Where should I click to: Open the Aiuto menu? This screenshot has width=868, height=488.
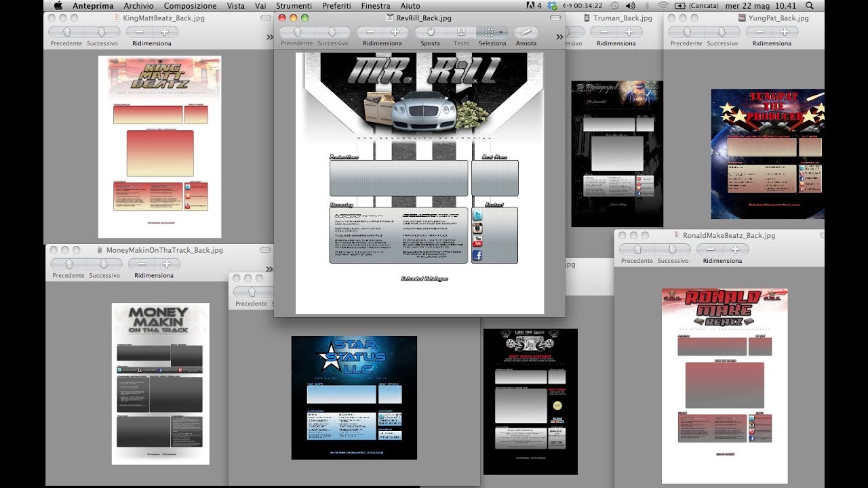click(x=410, y=5)
